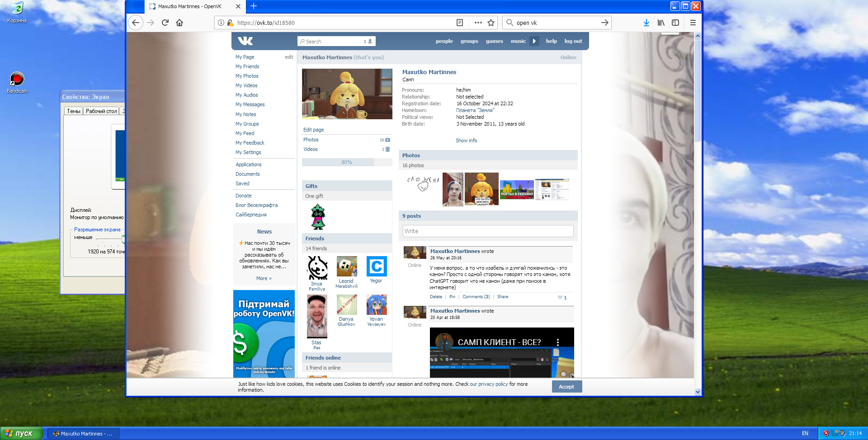Reload the page with Firefox refresh button
The image size is (868, 440).
(x=165, y=23)
